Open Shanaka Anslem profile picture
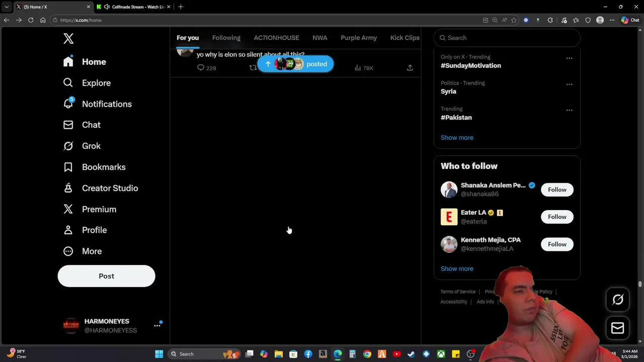Image resolution: width=644 pixels, height=362 pixels. pyautogui.click(x=449, y=190)
